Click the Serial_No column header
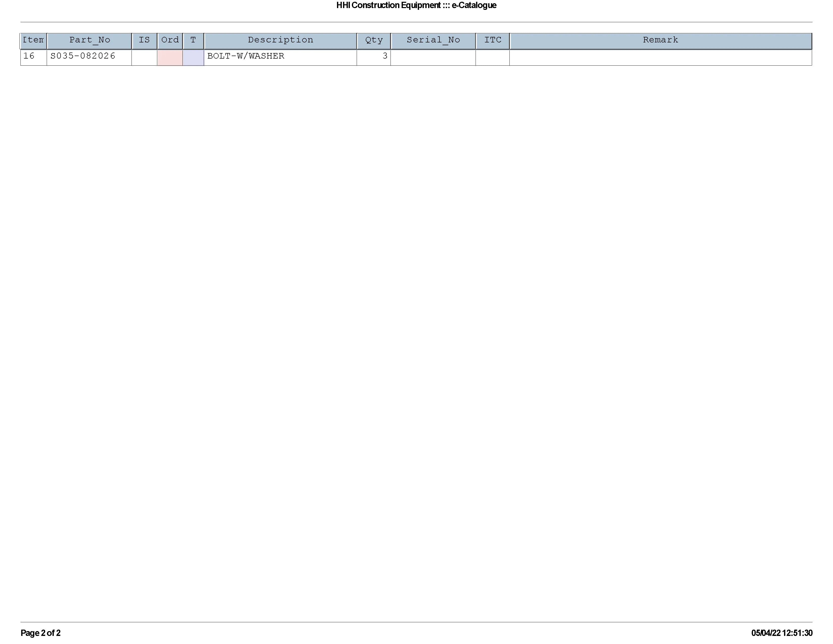This screenshot has width=833, height=644. pos(433,40)
